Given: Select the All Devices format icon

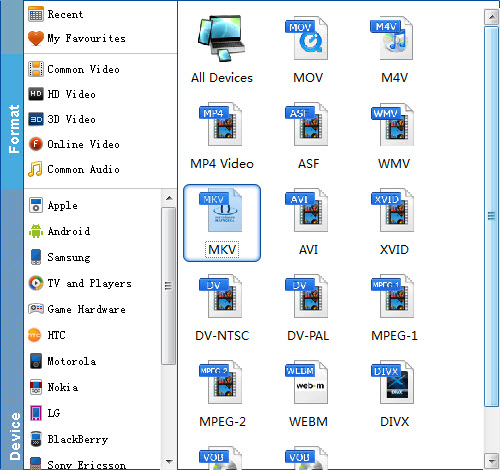Looking at the screenshot, I should click(x=222, y=38).
